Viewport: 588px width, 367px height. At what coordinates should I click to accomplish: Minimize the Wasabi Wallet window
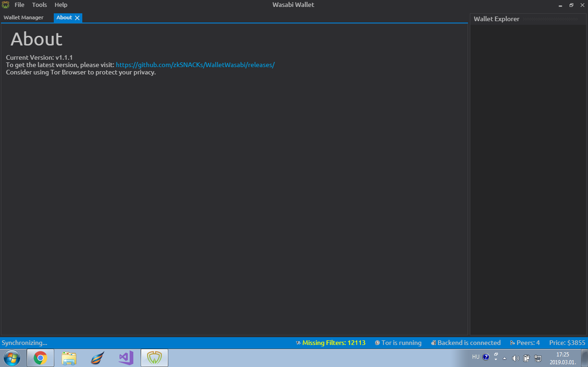click(560, 5)
